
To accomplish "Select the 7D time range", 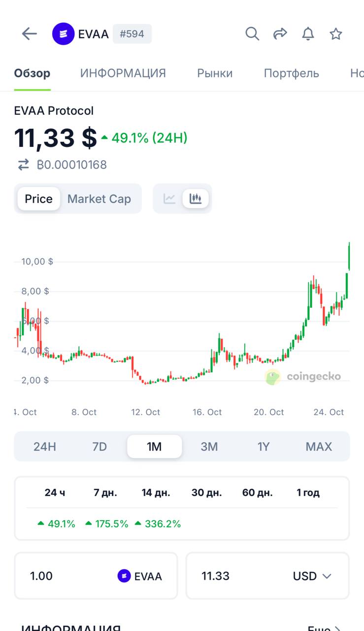I will 99,447.
